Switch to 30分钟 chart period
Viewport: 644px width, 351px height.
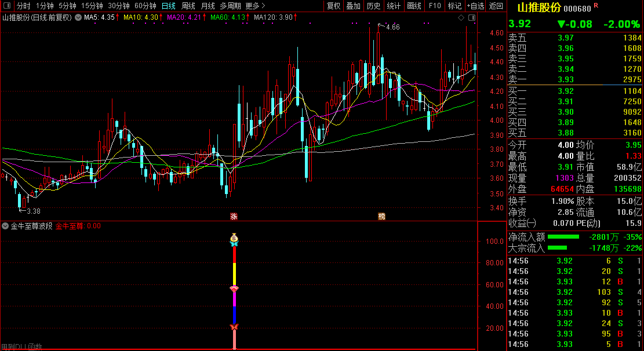tap(119, 6)
